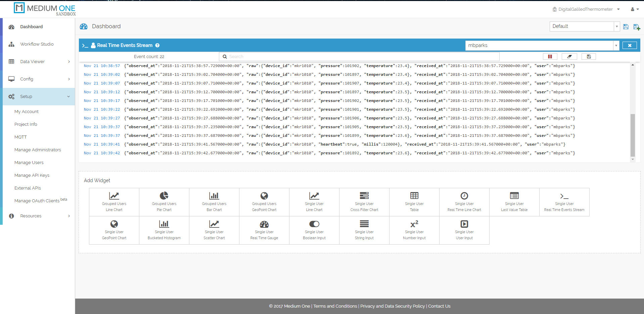The image size is (644, 314).
Task: Collapse the Setup sidebar section
Action: [39, 97]
